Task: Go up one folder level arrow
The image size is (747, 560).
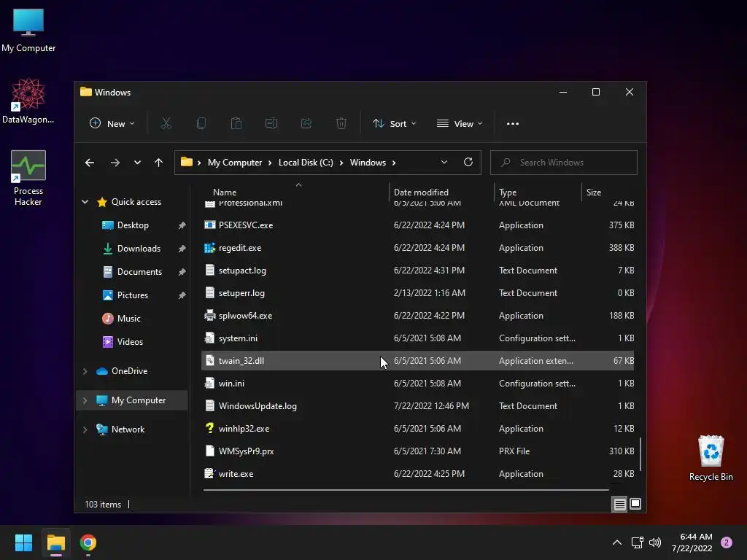Action: pyautogui.click(x=158, y=163)
